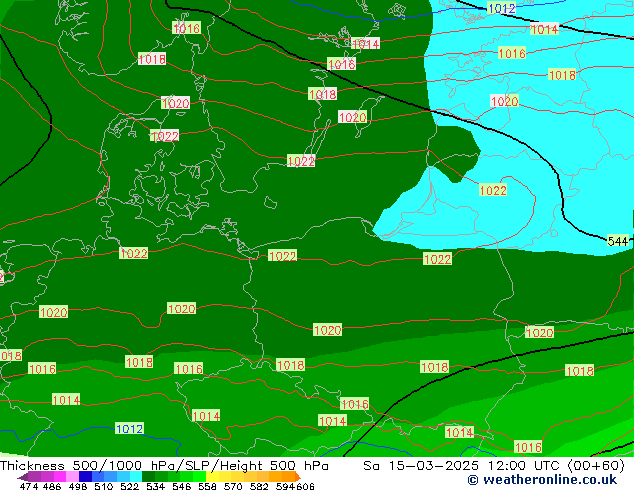Click the 1018 isobar label inside cyan region
The height and width of the screenshot is (490, 634).
pos(562,75)
